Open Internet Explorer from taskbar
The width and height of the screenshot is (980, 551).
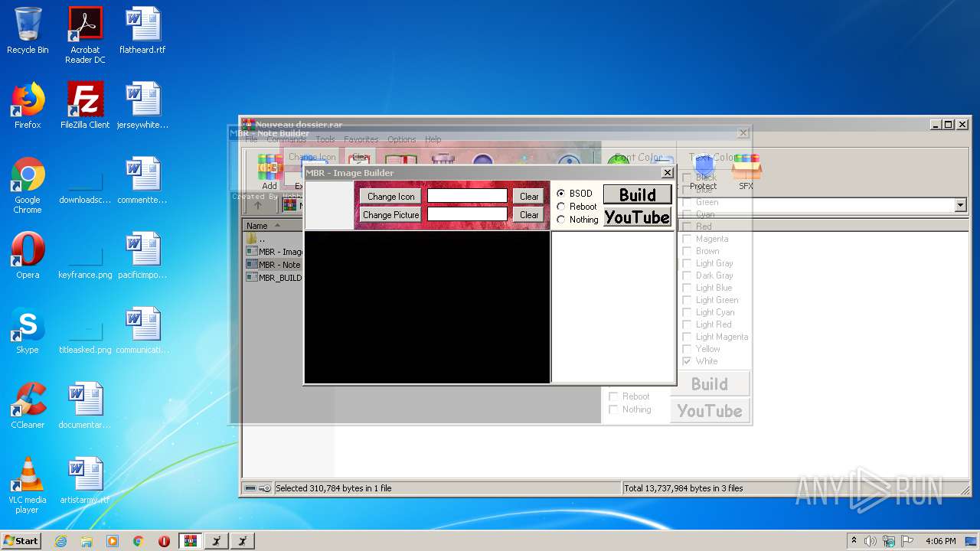click(x=60, y=541)
